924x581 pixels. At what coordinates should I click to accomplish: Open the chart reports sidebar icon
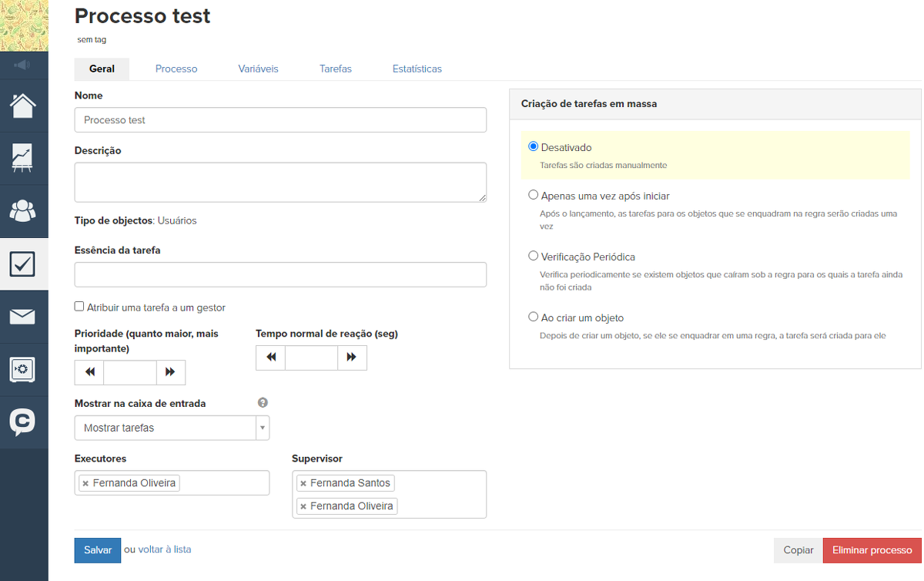pyautogui.click(x=23, y=157)
